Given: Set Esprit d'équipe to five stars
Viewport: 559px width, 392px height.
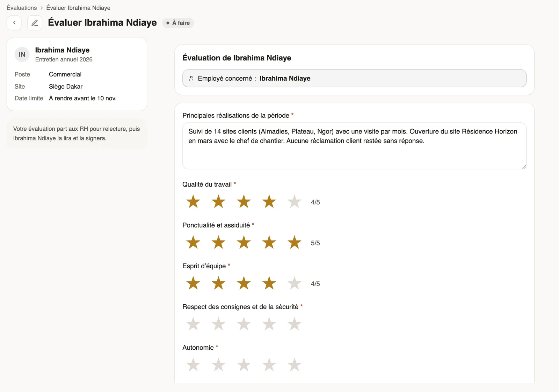Looking at the screenshot, I should click(x=295, y=283).
